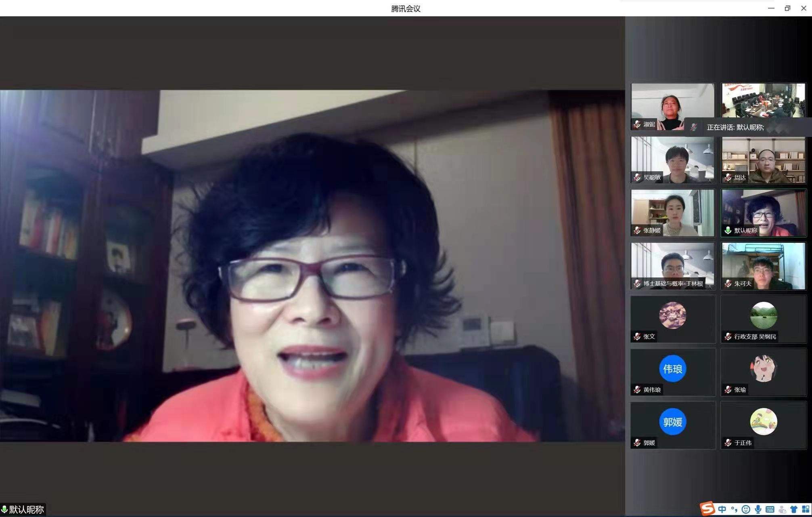Image resolution: width=812 pixels, height=517 pixels.
Task: Open Sogou skin shirt icon
Action: (x=793, y=509)
